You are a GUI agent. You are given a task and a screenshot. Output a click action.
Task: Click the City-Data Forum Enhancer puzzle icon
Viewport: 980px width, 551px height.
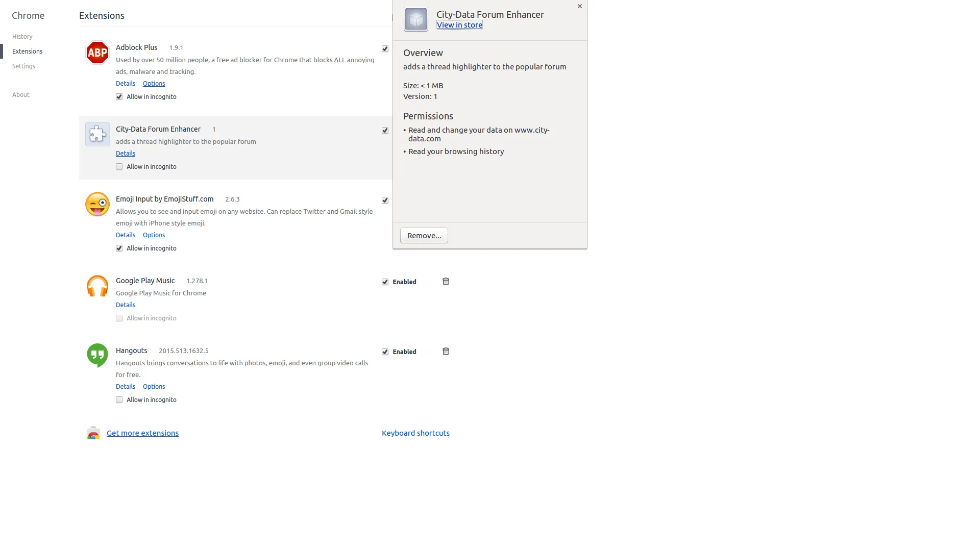tap(97, 134)
